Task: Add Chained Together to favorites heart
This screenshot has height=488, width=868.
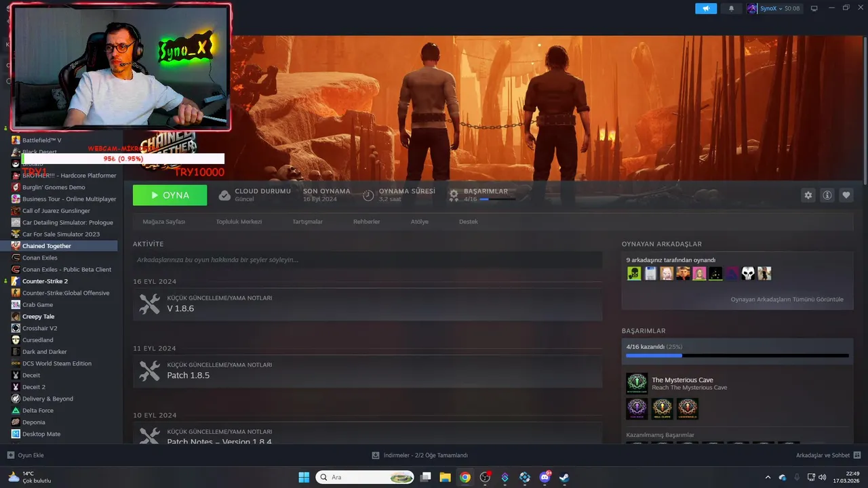Action: pyautogui.click(x=846, y=195)
